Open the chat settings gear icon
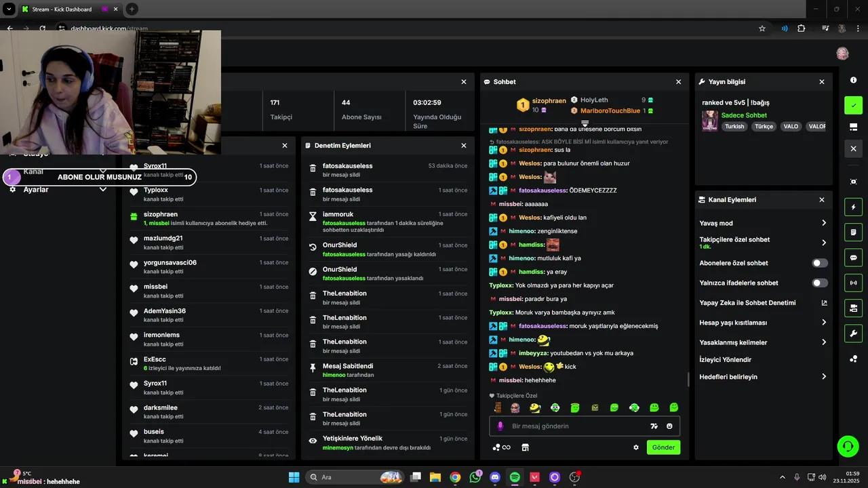 636,447
